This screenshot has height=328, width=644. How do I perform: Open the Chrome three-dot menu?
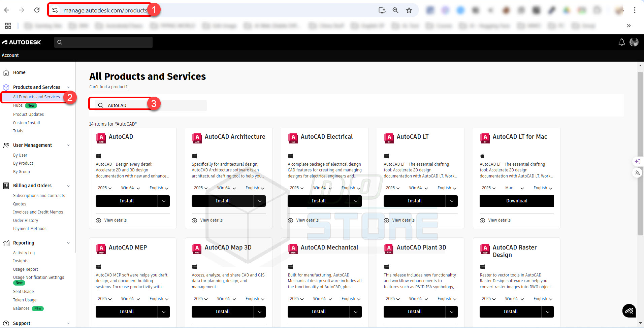pos(635,10)
